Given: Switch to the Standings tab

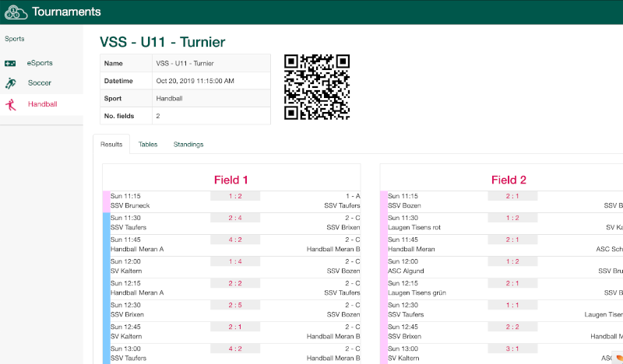Looking at the screenshot, I should click(x=188, y=145).
